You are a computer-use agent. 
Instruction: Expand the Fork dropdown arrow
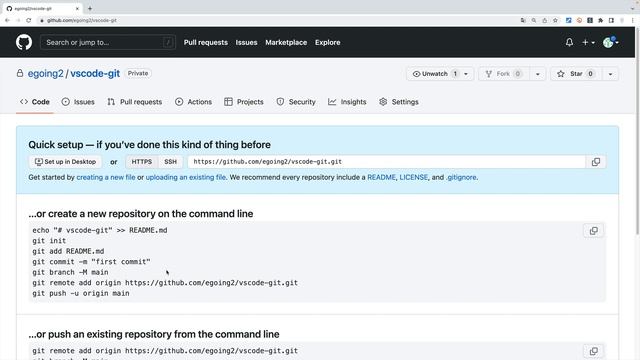click(x=538, y=74)
